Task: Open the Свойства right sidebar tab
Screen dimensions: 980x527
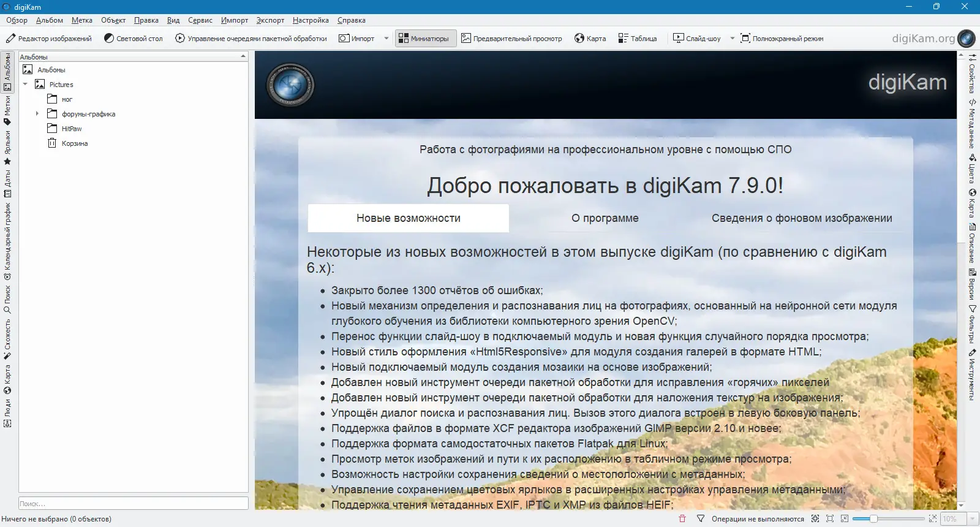Action: [x=972, y=73]
